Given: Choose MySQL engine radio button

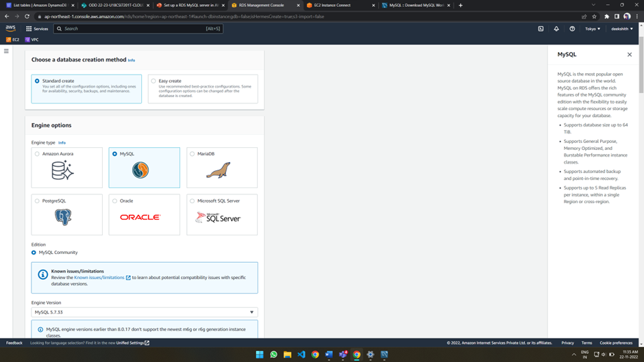Looking at the screenshot, I should coord(114,154).
